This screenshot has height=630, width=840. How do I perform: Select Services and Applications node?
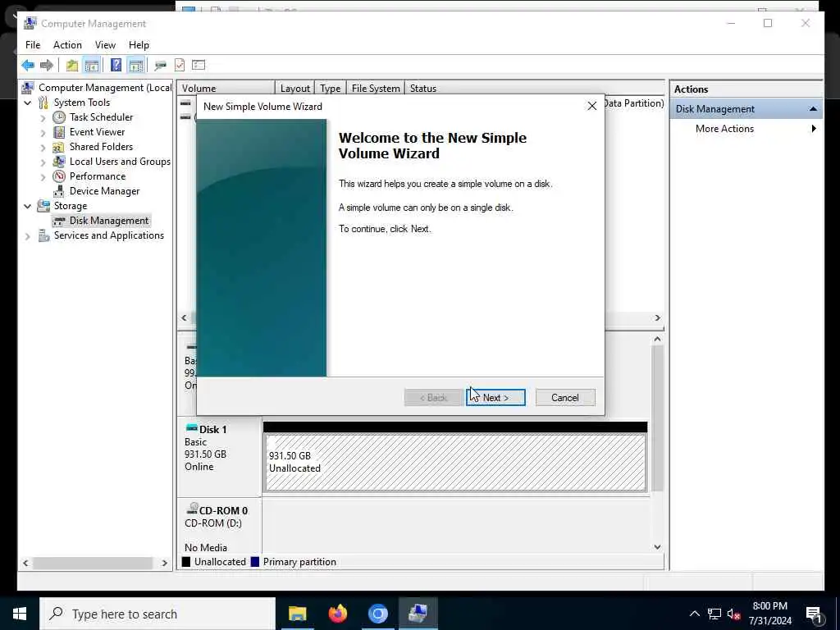click(x=108, y=235)
